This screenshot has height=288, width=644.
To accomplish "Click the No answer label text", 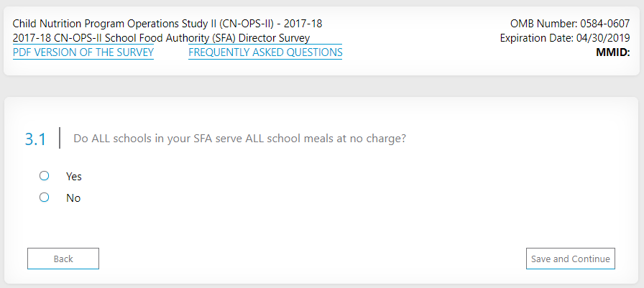I will [73, 198].
